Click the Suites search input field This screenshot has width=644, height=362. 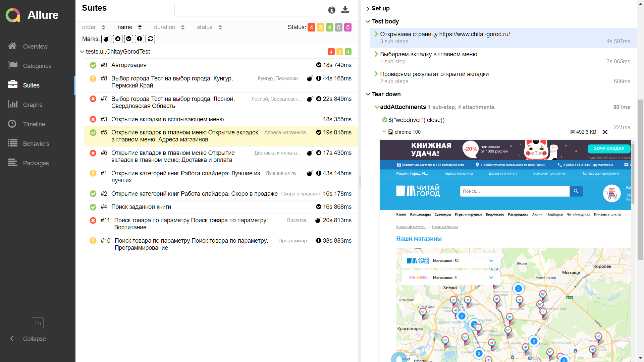(x=248, y=10)
